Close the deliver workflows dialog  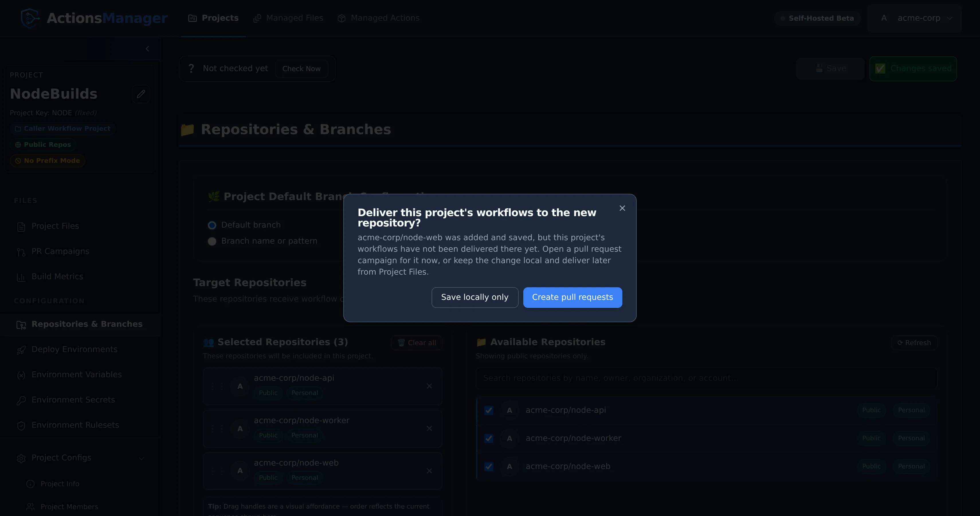pyautogui.click(x=622, y=208)
